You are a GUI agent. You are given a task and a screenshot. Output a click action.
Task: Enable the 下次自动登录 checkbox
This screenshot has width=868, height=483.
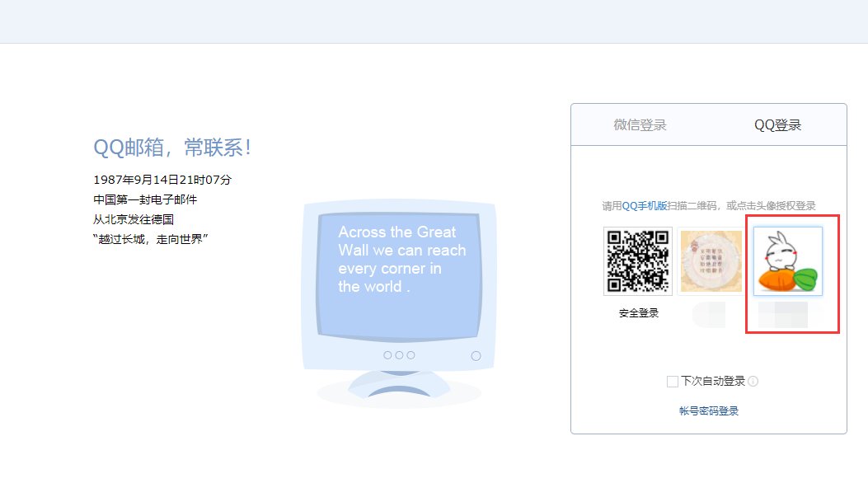click(673, 382)
